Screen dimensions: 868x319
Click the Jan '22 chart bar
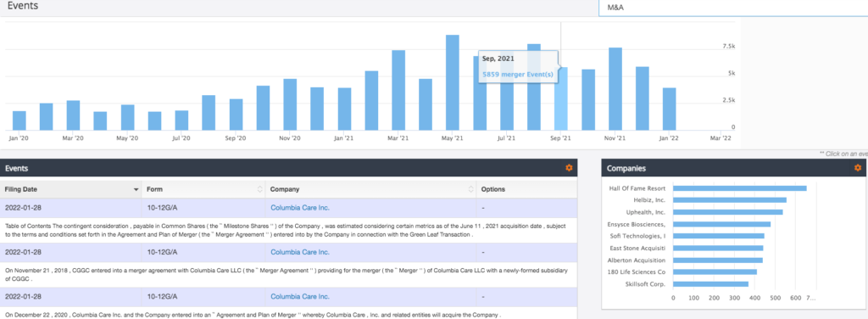click(670, 109)
